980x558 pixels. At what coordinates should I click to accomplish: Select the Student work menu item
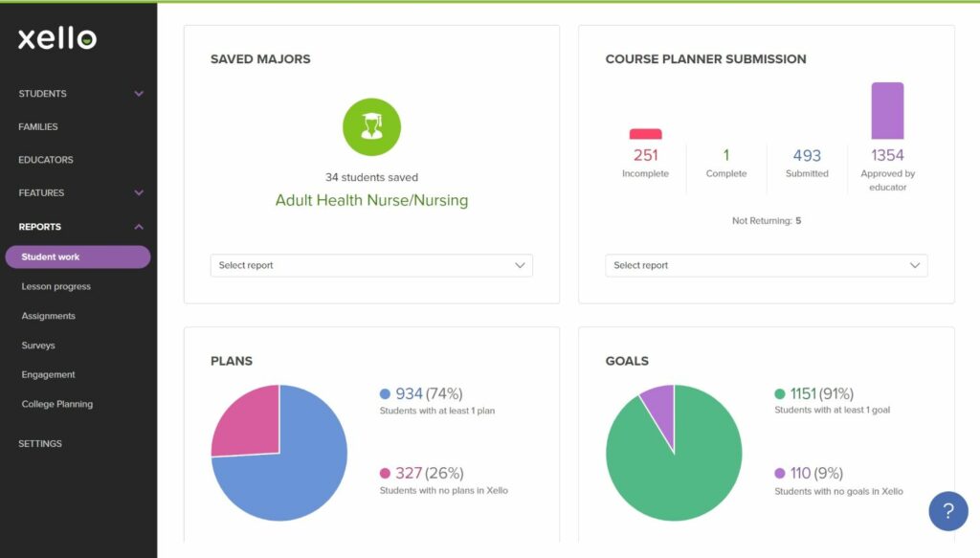coord(78,257)
